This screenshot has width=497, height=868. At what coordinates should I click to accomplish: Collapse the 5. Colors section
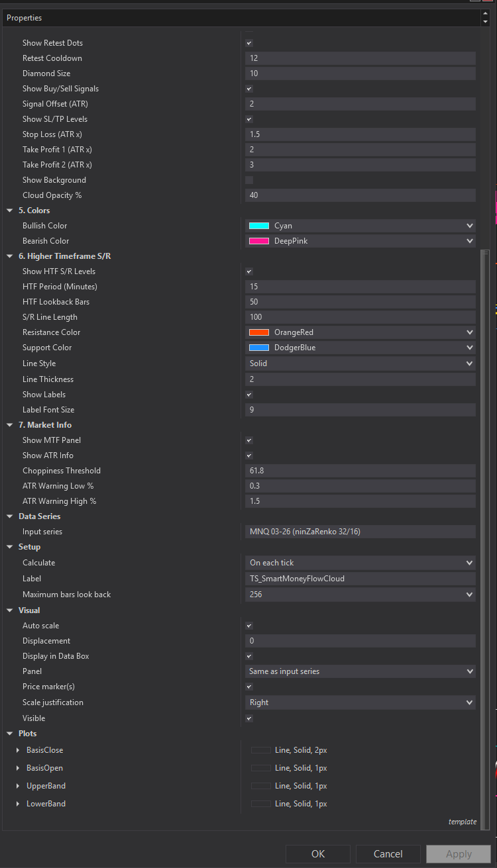[x=10, y=211]
